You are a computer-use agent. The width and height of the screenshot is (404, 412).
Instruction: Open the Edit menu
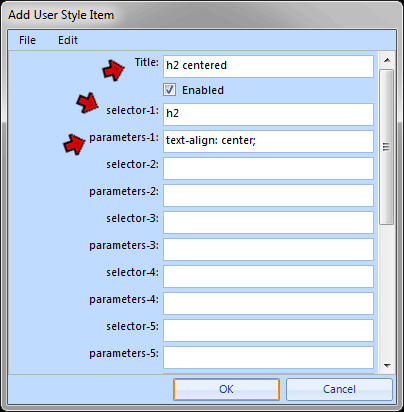coord(68,40)
